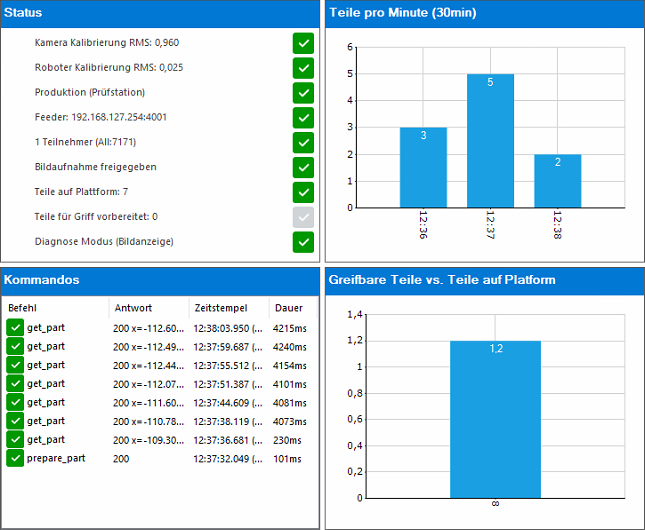The width and height of the screenshot is (645, 530).
Task: Toggle the greyed Teile für Griff vorbereitet checkmark
Action: tap(303, 216)
